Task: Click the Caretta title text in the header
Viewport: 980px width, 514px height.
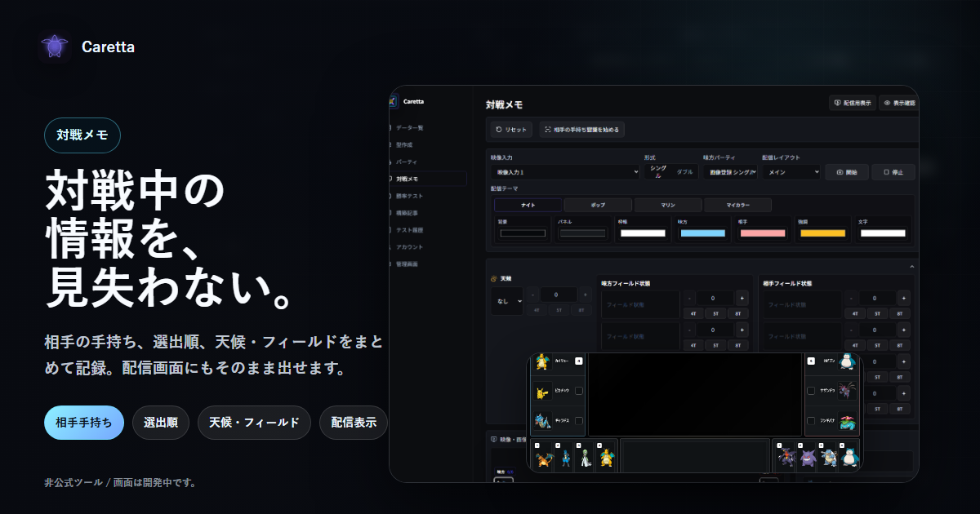Action: (108, 47)
